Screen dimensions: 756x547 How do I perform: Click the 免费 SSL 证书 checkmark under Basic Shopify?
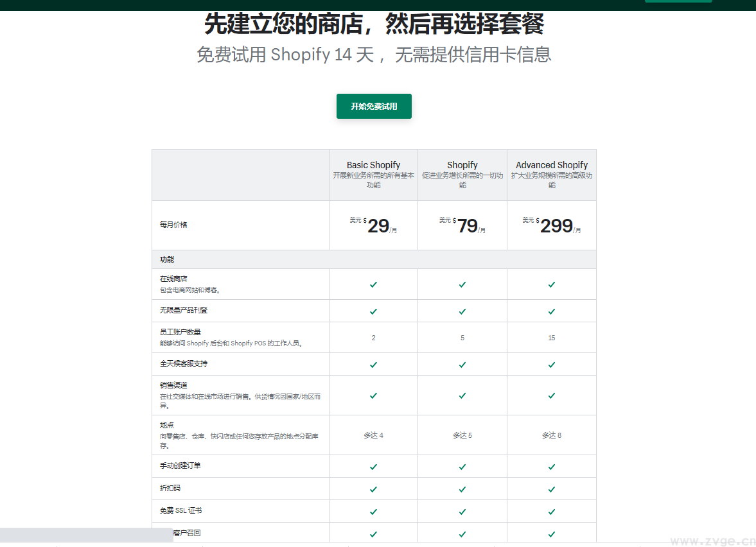click(373, 510)
